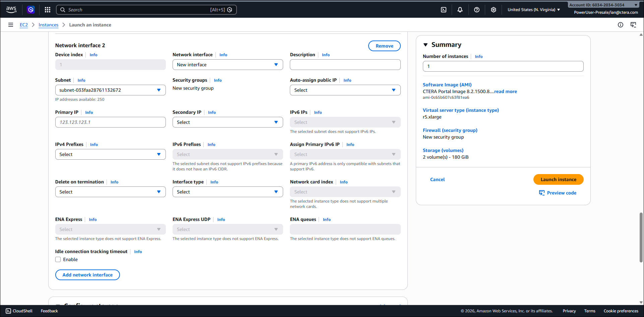644x317 pixels.
Task: Open Info for Secondary IP
Action: coord(212,112)
